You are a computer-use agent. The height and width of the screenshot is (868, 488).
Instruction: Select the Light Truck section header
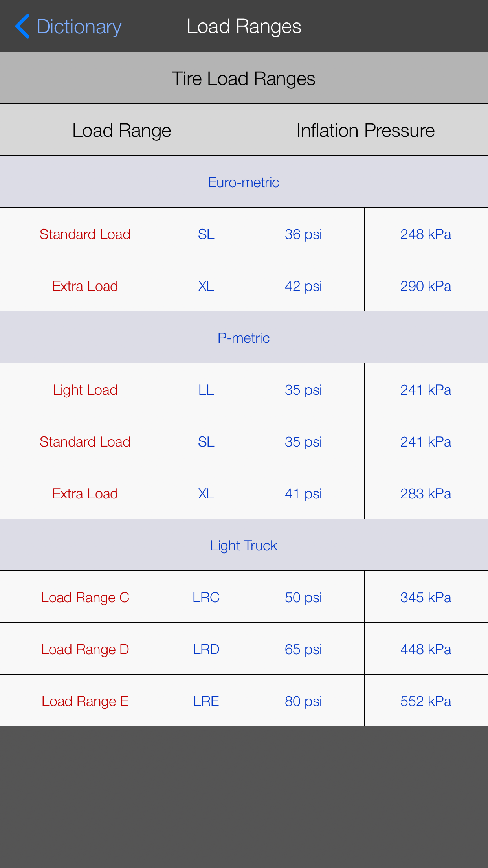click(244, 545)
